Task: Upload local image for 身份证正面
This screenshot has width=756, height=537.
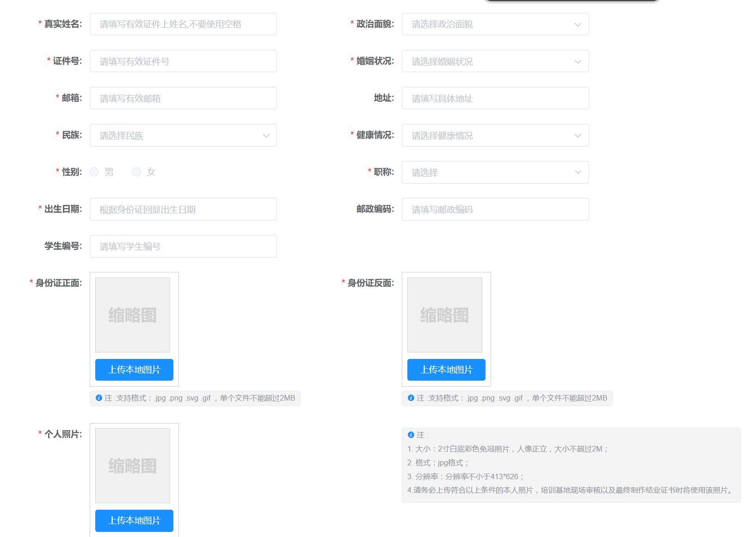Action: pyautogui.click(x=134, y=370)
